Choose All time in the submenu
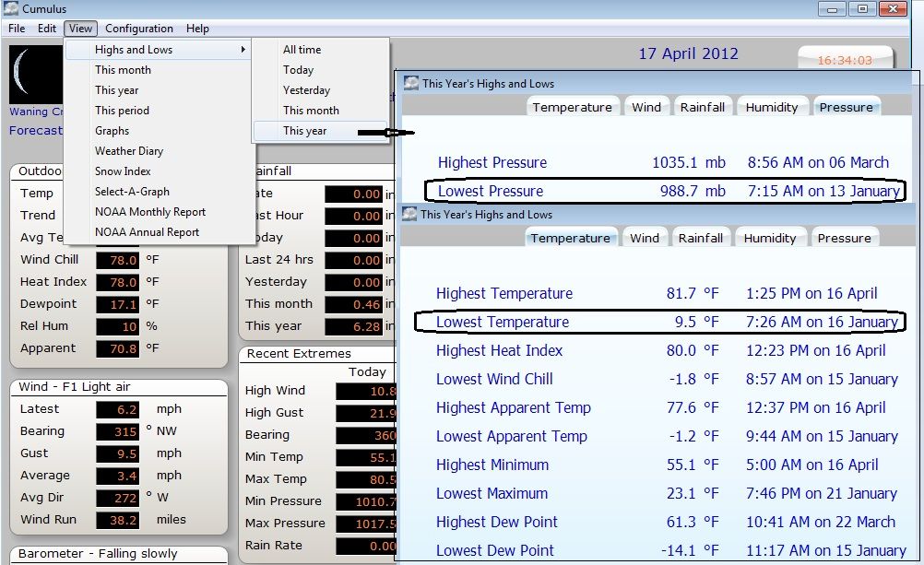This screenshot has width=924, height=565. coord(302,50)
